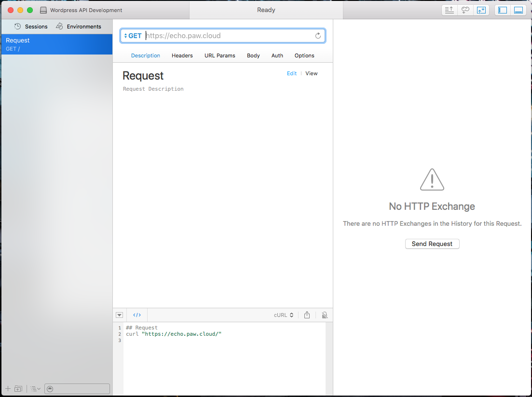This screenshot has width=532, height=397.
Task: Toggle the bottom panel visibility
Action: click(518, 10)
